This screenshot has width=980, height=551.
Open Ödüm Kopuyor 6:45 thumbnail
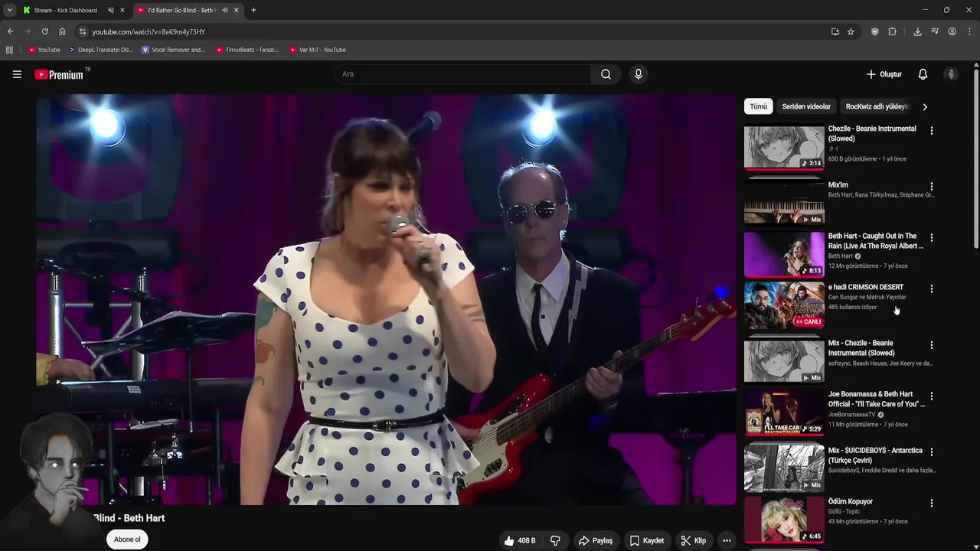[784, 520]
